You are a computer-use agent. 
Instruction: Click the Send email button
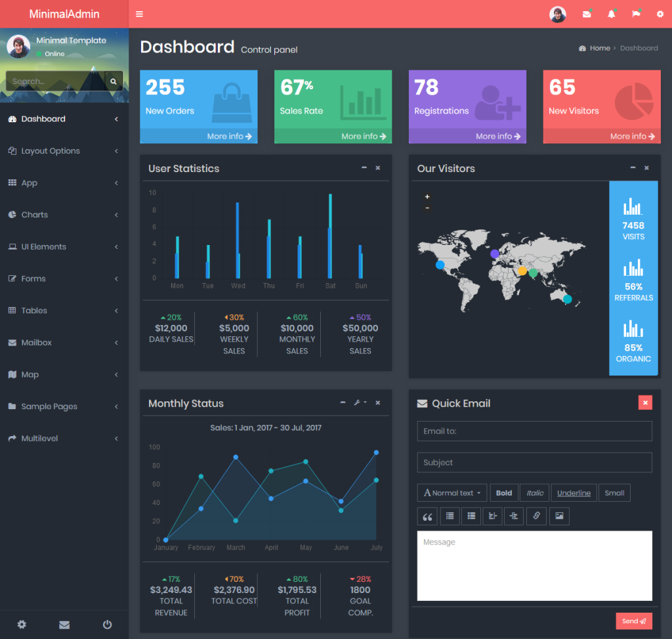click(x=634, y=621)
